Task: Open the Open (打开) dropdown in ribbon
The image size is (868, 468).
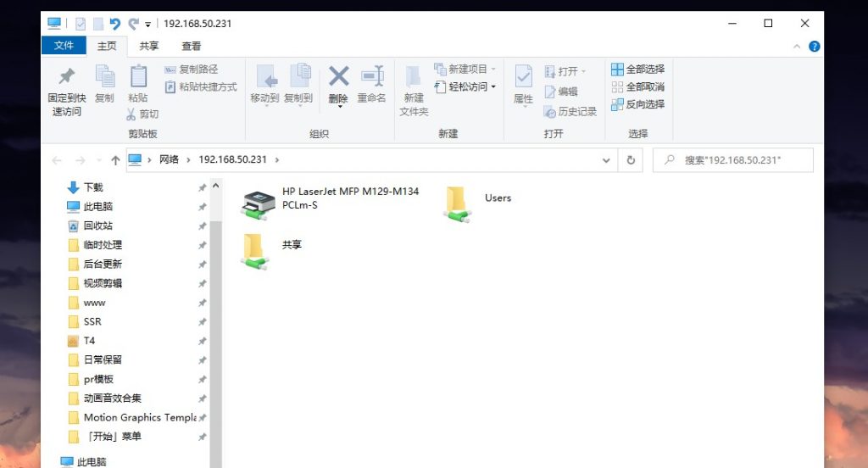Action: pyautogui.click(x=565, y=71)
